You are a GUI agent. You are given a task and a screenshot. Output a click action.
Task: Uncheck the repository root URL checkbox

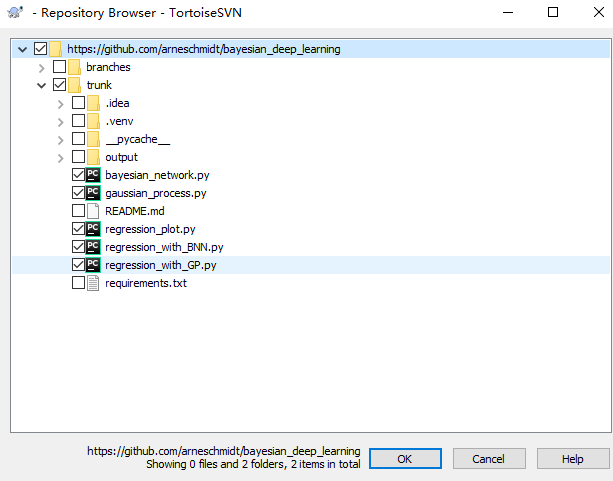pyautogui.click(x=41, y=49)
